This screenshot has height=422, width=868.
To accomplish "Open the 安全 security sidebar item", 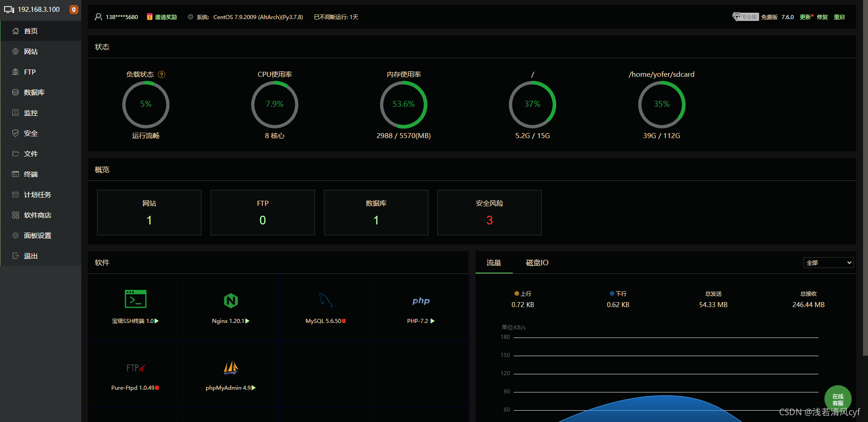I will [41, 133].
